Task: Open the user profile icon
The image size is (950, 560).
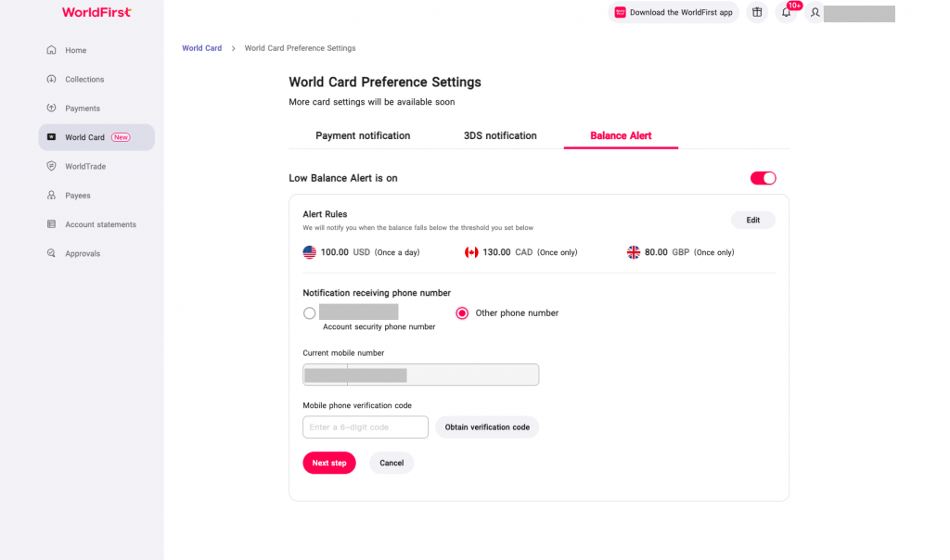Action: point(815,12)
